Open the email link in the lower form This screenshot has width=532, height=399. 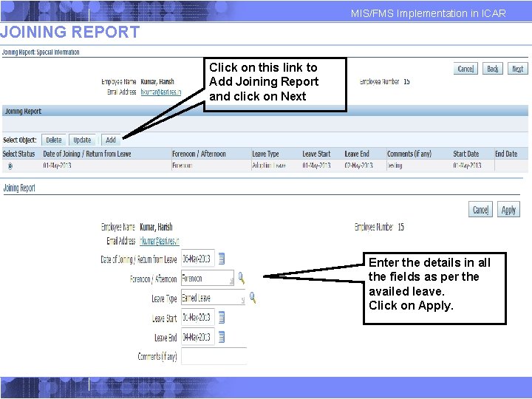pos(160,241)
